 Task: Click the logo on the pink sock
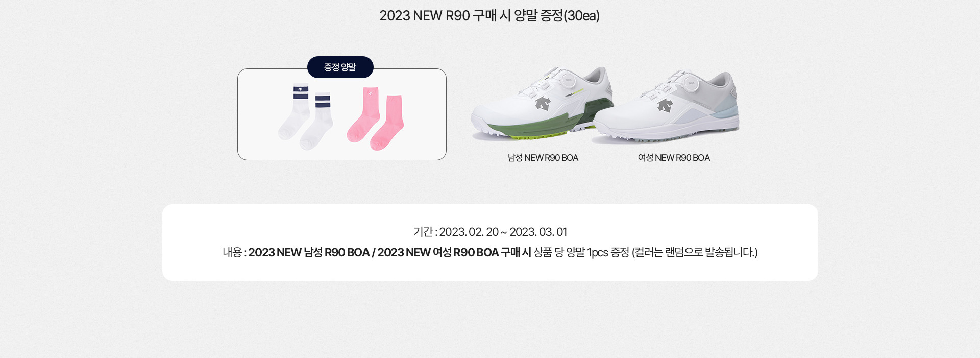pyautogui.click(x=370, y=93)
